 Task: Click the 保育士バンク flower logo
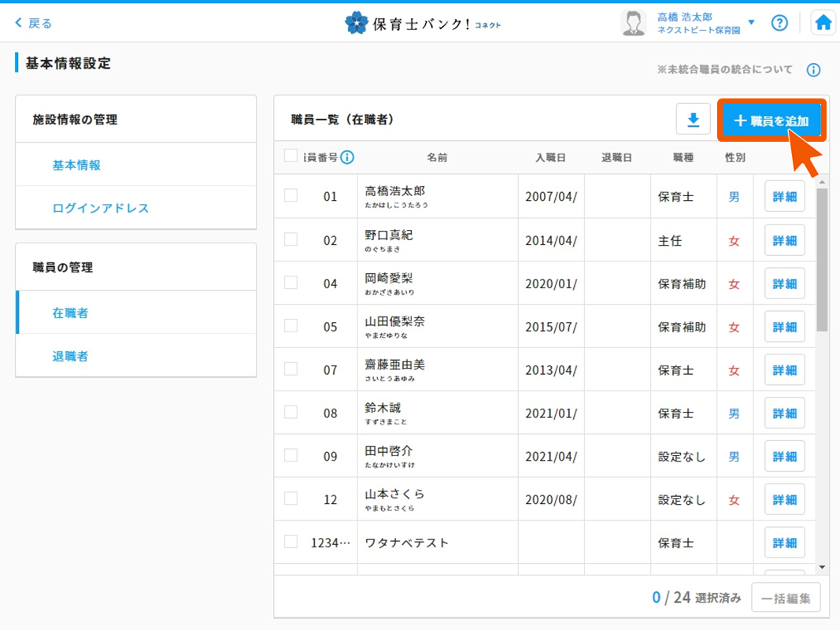(x=357, y=23)
